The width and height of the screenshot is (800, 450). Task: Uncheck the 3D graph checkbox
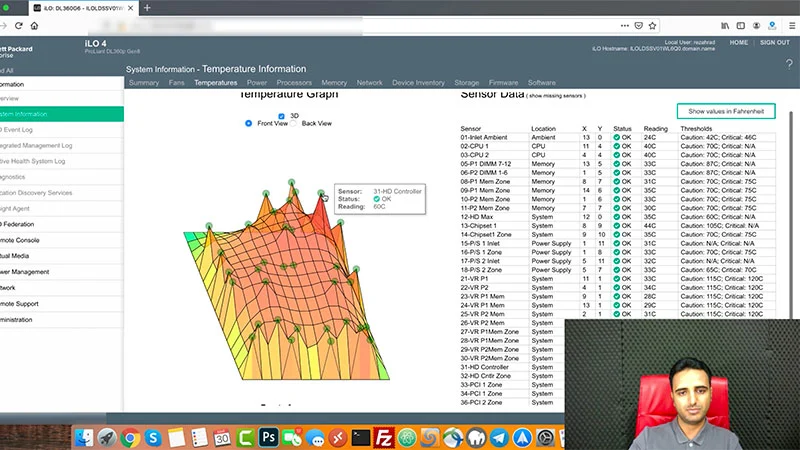(282, 115)
